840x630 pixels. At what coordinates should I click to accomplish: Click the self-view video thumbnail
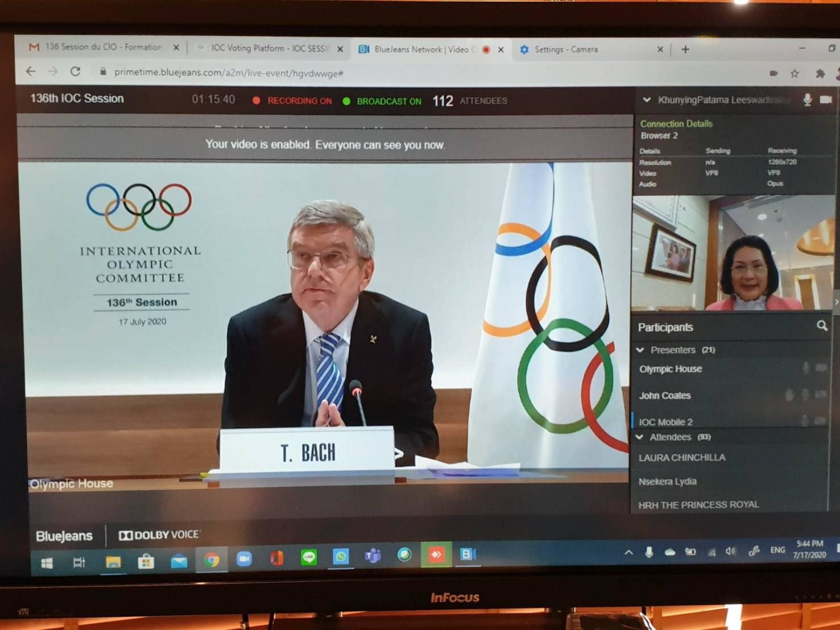point(733,252)
